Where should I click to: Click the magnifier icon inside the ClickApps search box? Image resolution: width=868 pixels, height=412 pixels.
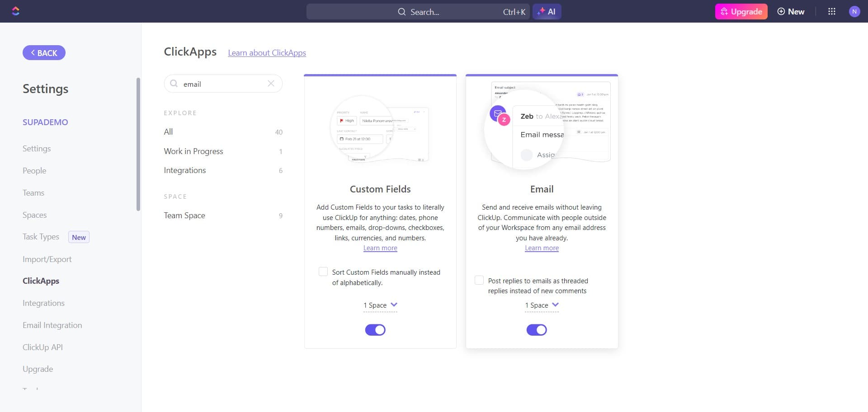pos(174,84)
